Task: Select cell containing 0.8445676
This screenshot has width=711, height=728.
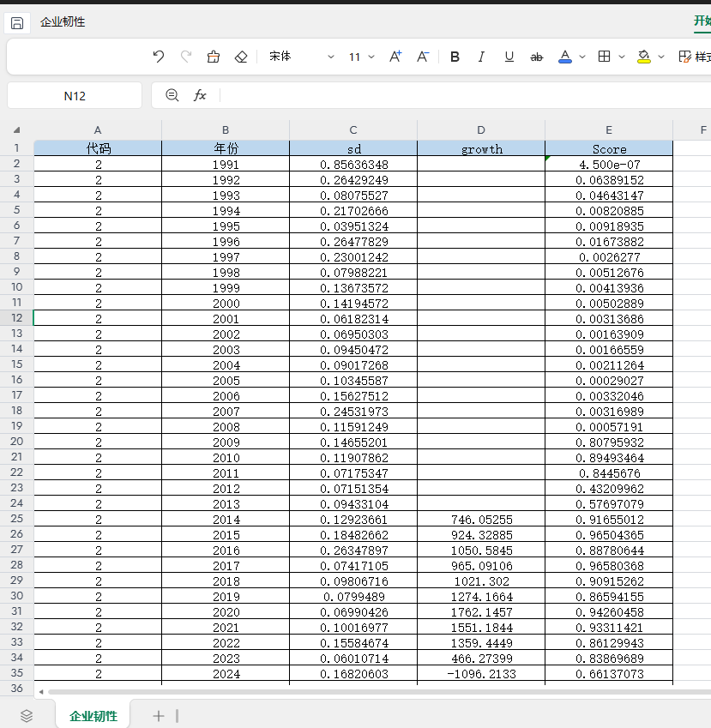Action: [608, 473]
